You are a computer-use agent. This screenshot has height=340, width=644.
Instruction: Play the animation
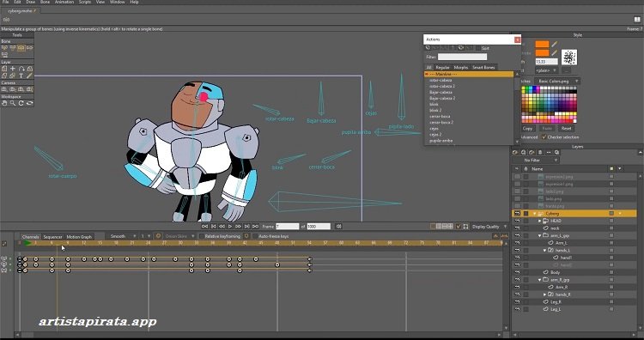pos(229,227)
